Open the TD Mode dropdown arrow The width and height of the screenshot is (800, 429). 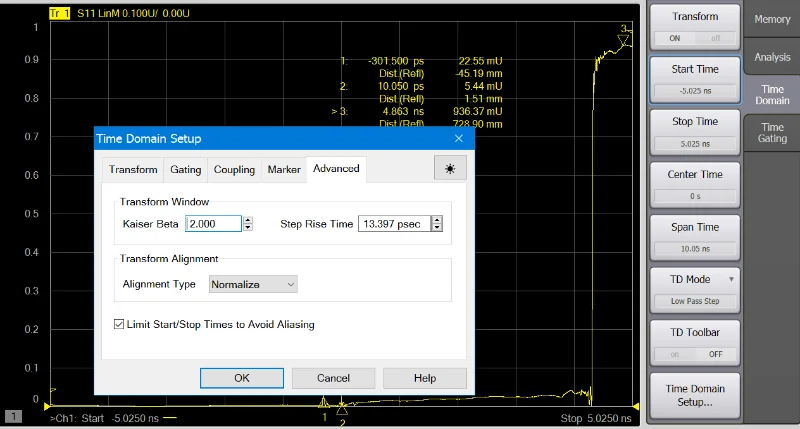[731, 279]
